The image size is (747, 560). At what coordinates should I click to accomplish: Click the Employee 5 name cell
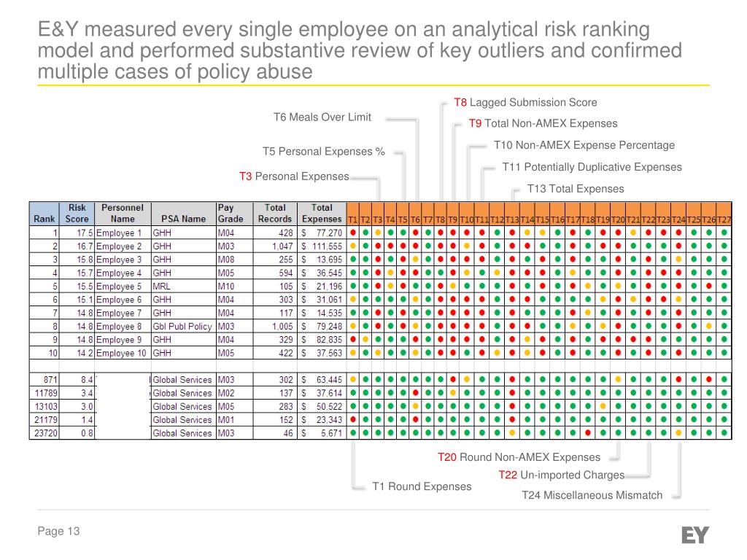[123, 286]
